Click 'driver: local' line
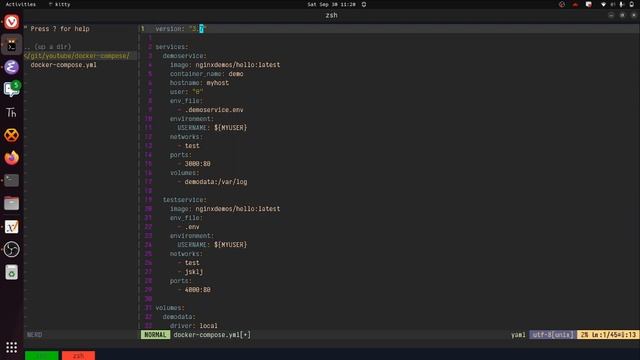This screenshot has height=360, width=640. (194, 325)
